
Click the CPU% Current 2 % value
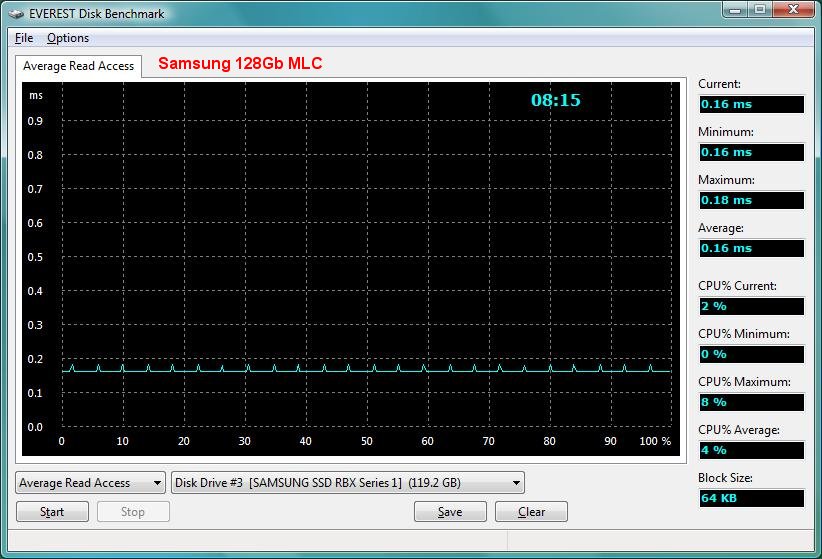pos(751,306)
